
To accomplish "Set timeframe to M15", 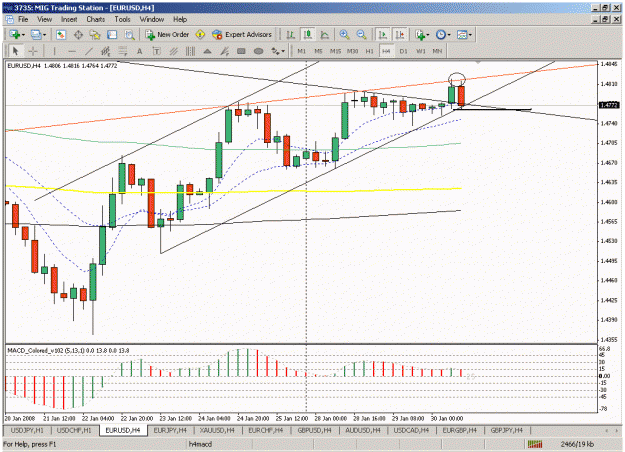I will [335, 51].
